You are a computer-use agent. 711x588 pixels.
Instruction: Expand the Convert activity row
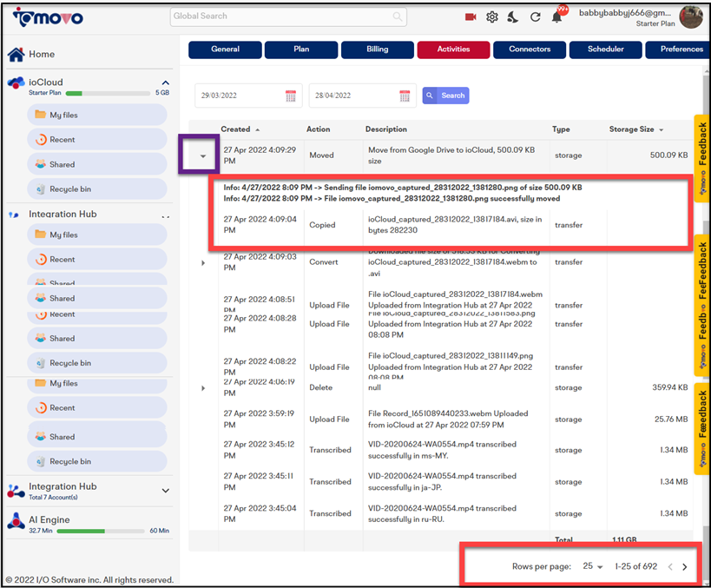point(203,262)
